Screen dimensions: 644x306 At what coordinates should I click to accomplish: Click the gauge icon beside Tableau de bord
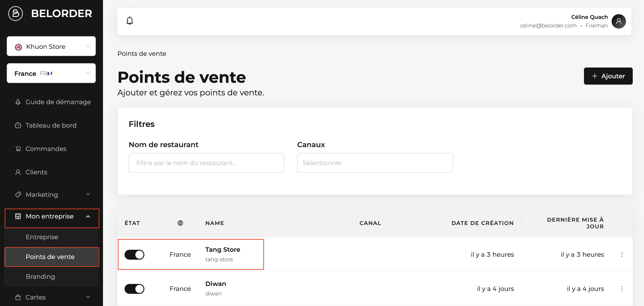[x=18, y=125]
